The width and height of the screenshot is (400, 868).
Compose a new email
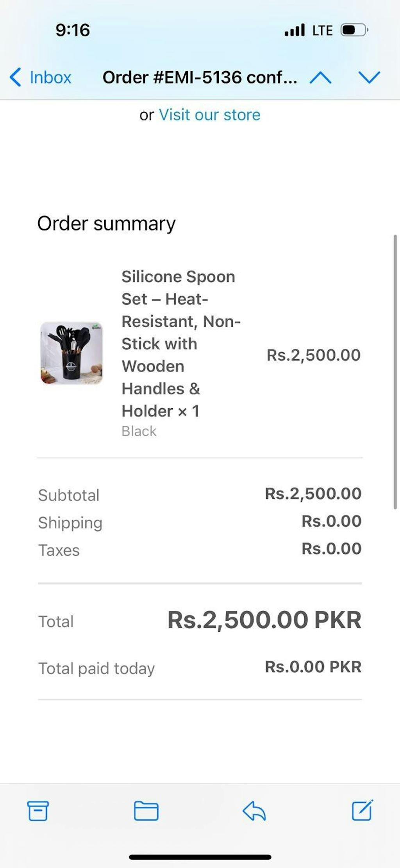pyautogui.click(x=362, y=810)
